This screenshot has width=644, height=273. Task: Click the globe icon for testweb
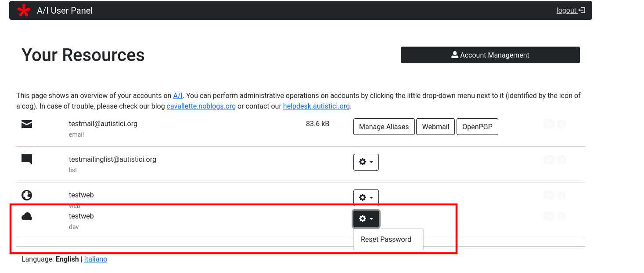[27, 195]
